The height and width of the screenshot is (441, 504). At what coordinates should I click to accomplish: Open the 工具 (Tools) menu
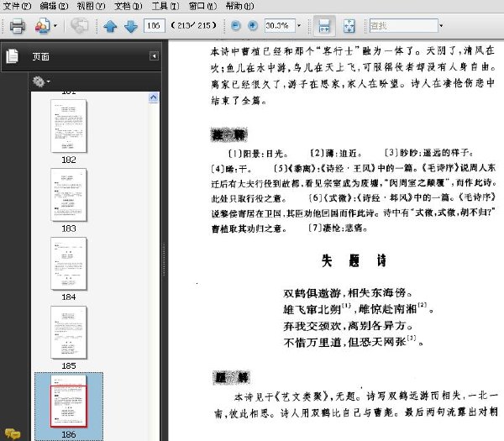[165, 6]
